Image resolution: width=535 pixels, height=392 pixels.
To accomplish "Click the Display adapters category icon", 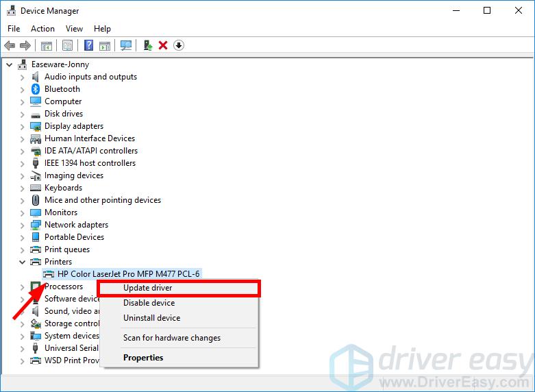I will click(x=36, y=126).
